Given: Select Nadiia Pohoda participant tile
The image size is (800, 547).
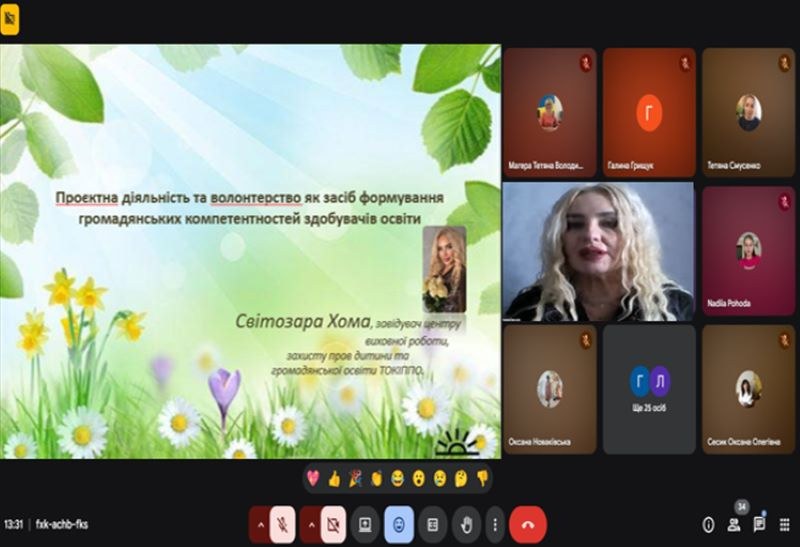Looking at the screenshot, I should click(x=748, y=251).
